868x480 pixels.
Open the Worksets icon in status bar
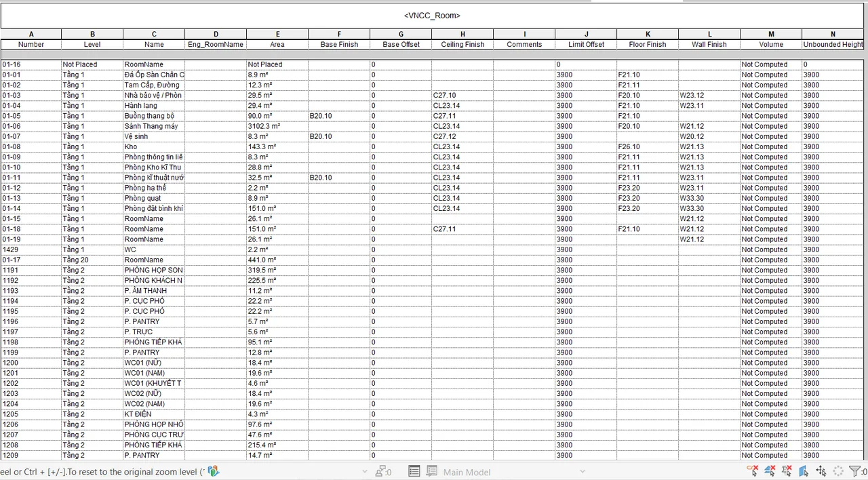pyautogui.click(x=214, y=471)
